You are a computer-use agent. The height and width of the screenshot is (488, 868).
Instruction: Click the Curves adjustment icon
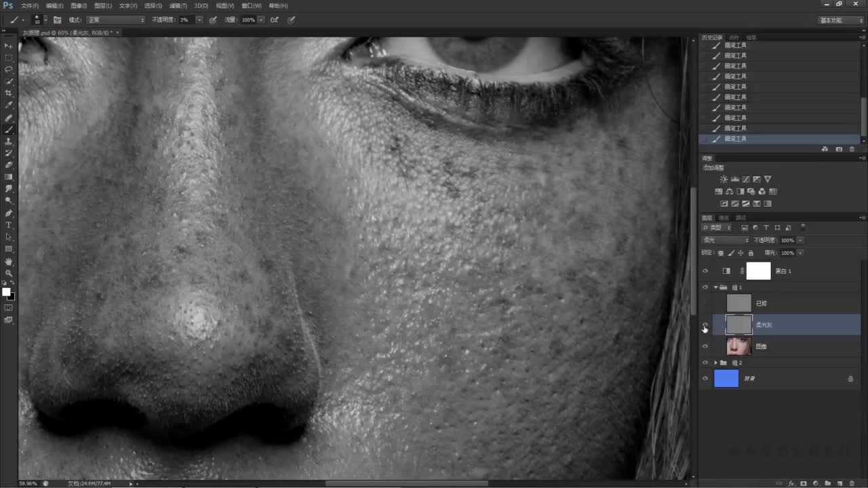click(x=746, y=179)
